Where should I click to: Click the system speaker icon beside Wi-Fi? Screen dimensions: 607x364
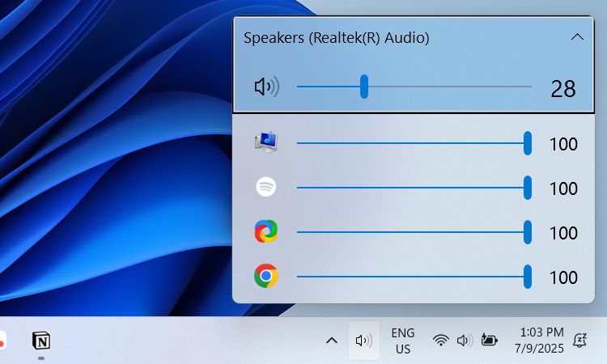(465, 341)
